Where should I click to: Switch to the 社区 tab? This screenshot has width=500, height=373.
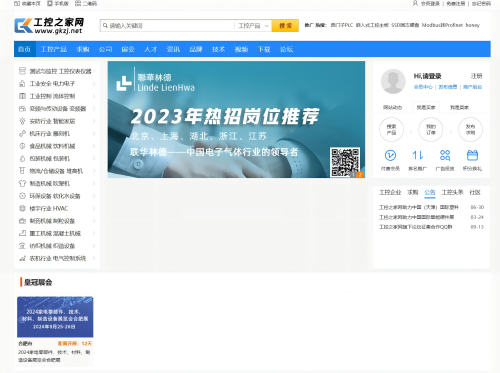(x=475, y=192)
